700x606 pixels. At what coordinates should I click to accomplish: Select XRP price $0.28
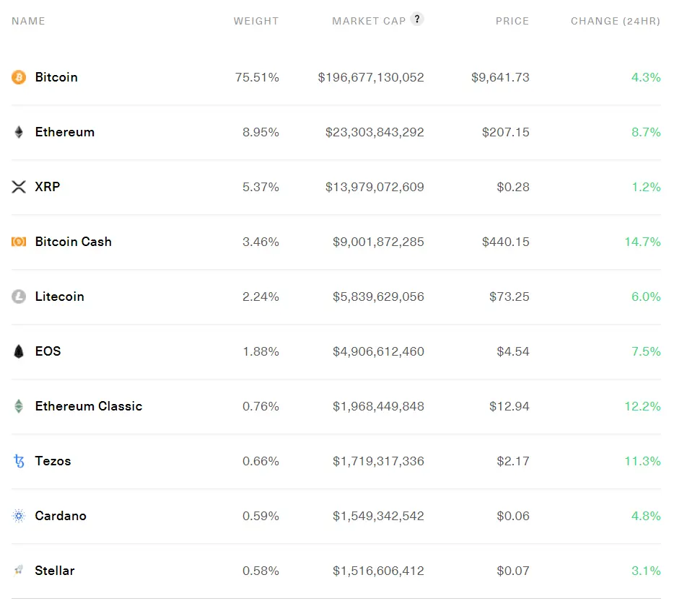click(x=513, y=187)
